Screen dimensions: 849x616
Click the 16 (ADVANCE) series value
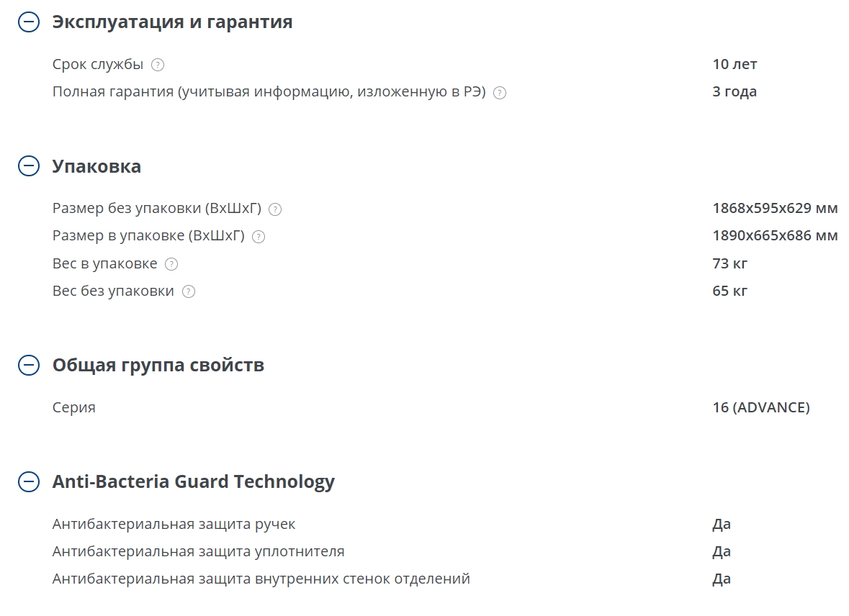(x=760, y=408)
